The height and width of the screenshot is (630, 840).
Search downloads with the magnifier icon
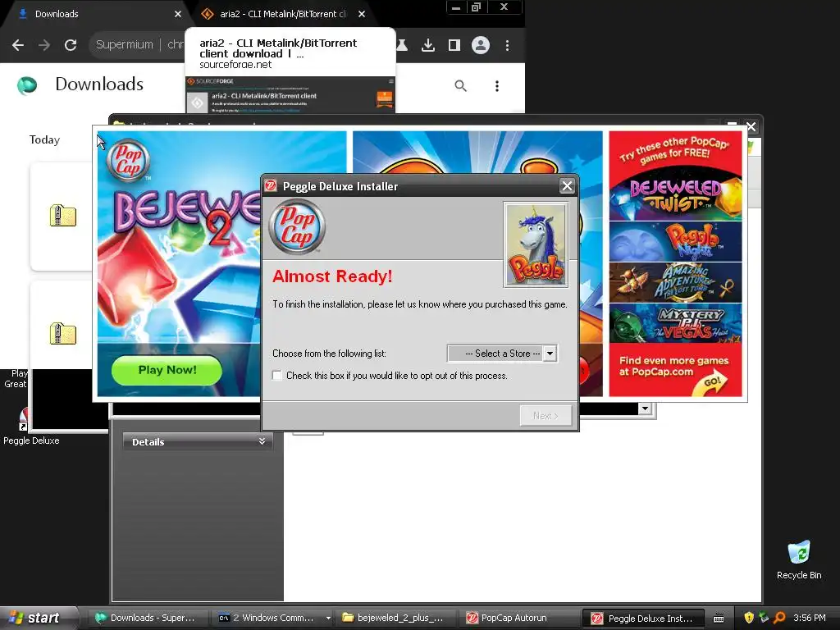coord(460,85)
